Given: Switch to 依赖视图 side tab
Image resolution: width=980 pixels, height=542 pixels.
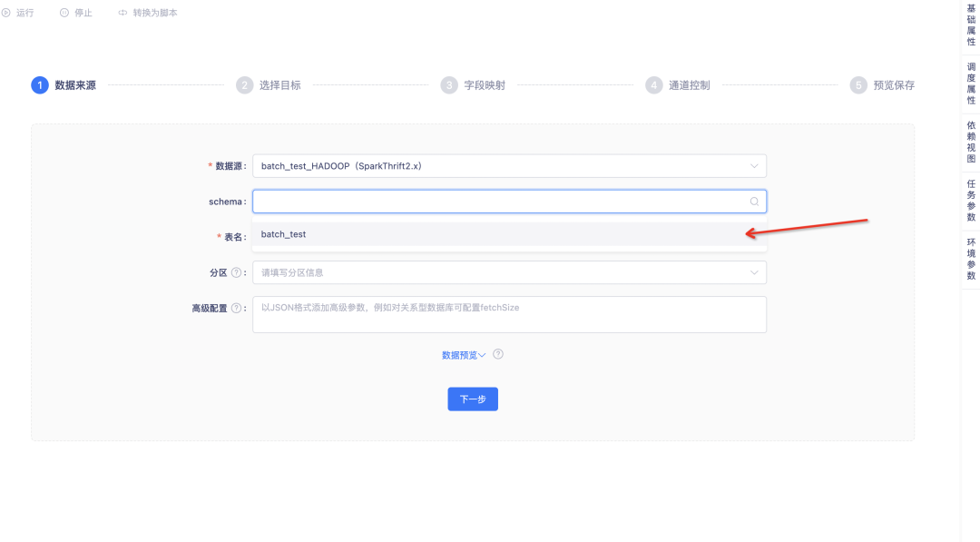Looking at the screenshot, I should point(971,142).
